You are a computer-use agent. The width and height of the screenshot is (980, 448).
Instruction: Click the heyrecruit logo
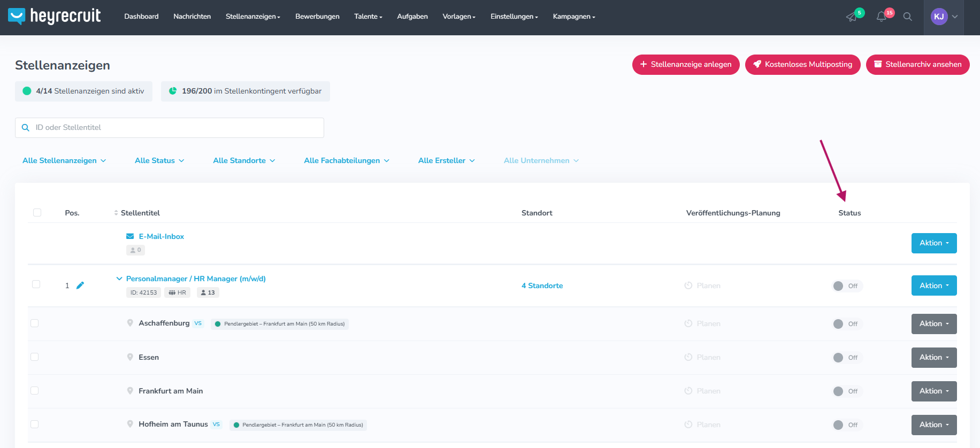coord(55,17)
